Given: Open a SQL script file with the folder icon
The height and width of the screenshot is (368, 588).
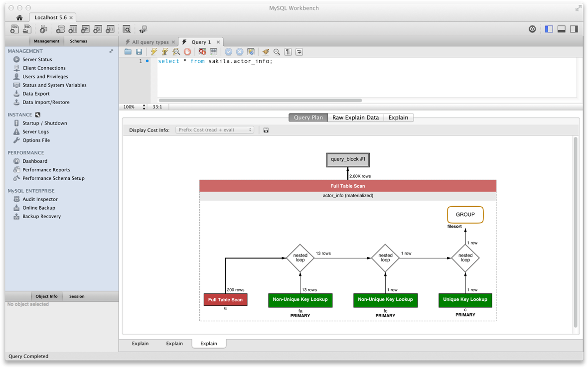Looking at the screenshot, I should [x=128, y=52].
